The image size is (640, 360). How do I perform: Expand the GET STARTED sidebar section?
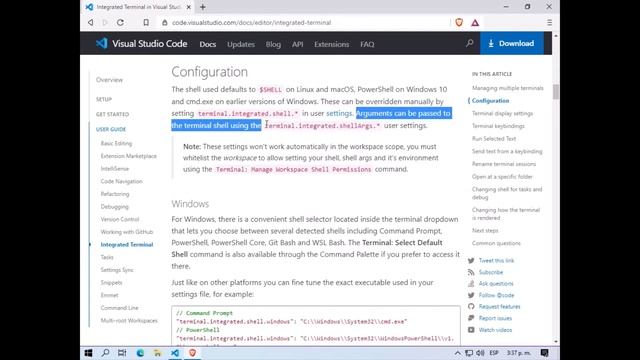point(112,114)
